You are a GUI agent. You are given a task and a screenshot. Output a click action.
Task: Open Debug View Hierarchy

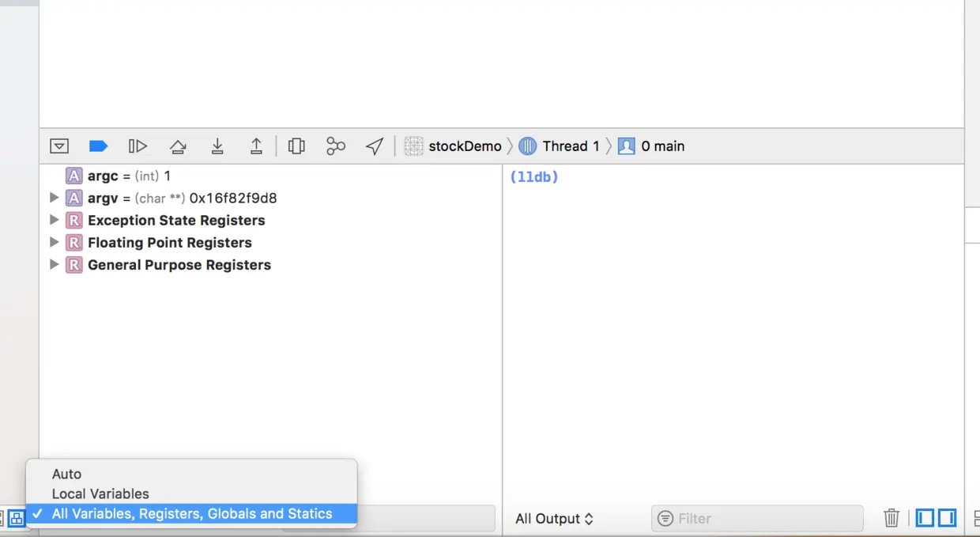(296, 146)
